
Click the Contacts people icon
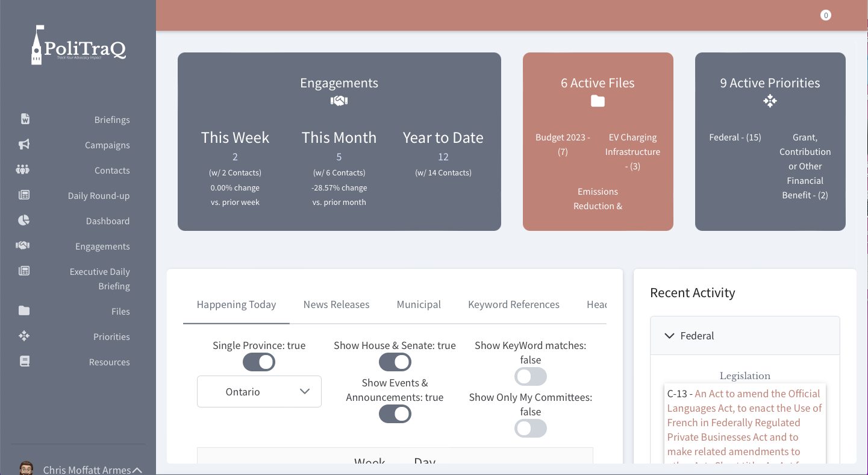click(23, 170)
